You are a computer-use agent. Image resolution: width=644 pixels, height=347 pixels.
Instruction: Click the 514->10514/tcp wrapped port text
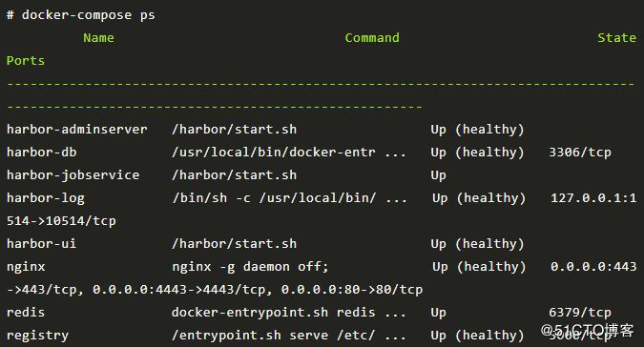pos(61,221)
